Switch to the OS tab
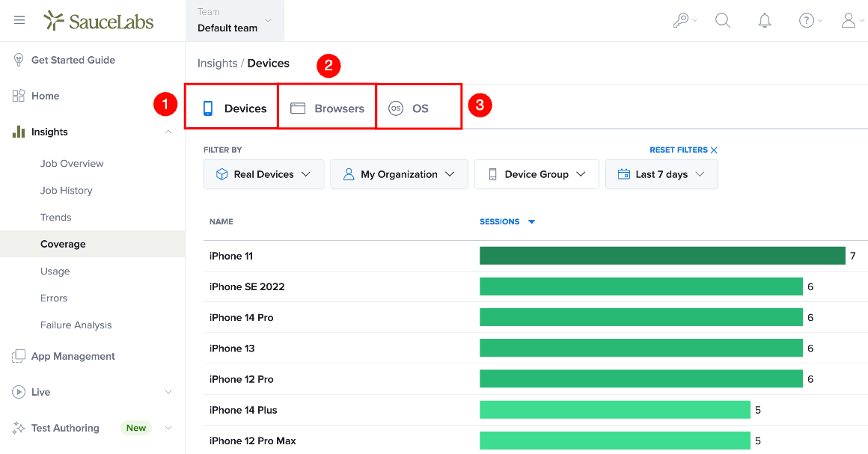This screenshot has height=454, width=868. pos(419,106)
